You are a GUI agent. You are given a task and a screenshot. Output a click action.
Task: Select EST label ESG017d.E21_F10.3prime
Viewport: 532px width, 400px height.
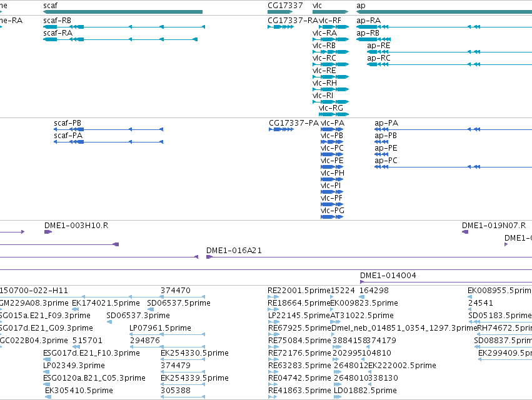pos(92,353)
